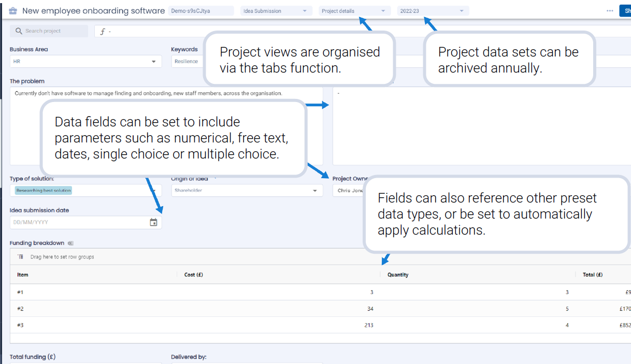Image resolution: width=631 pixels, height=364 pixels.
Task: Click the Excel export icon beside Funding breakdown
Action: (70, 243)
